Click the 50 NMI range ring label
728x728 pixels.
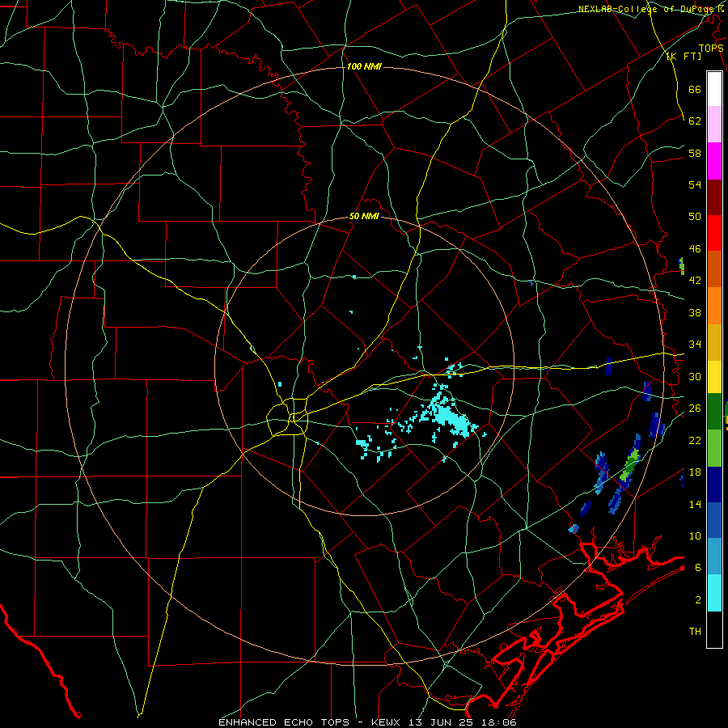[364, 216]
